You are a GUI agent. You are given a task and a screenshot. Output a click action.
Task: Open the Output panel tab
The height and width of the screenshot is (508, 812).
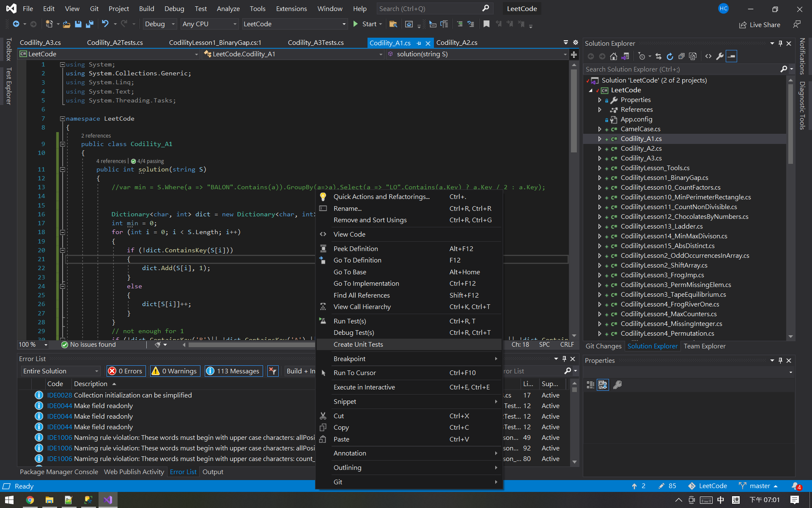(213, 472)
